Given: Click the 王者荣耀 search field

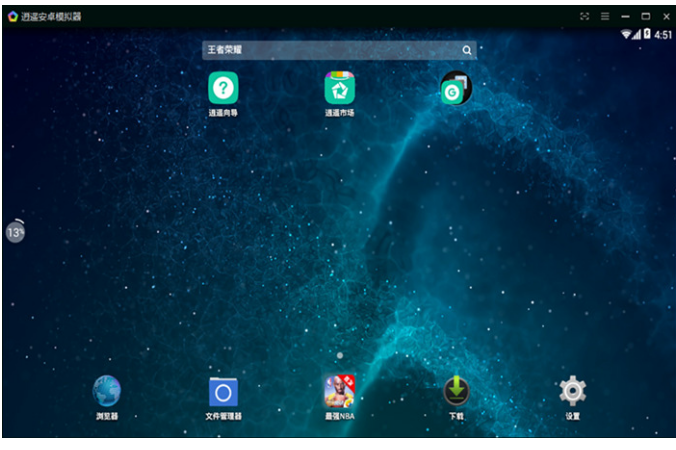Looking at the screenshot, I should pyautogui.click(x=330, y=49).
